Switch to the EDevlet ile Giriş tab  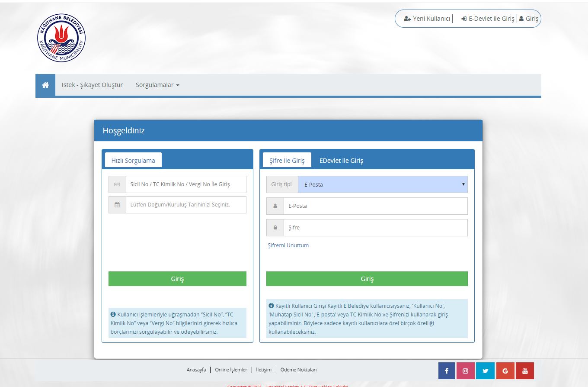tap(341, 161)
